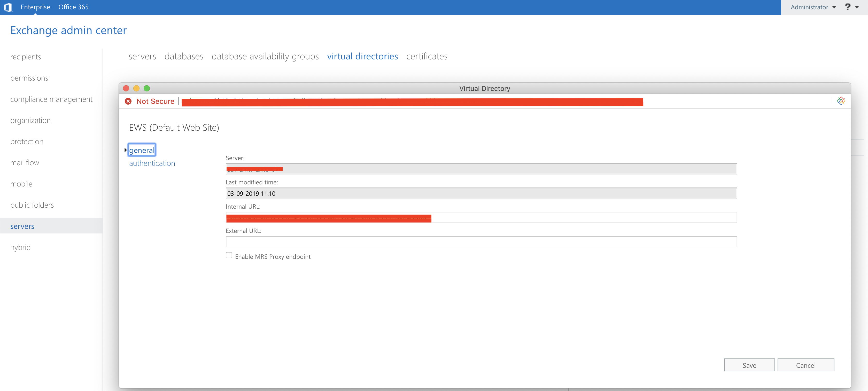
Task: Click the Not Secure warning icon
Action: click(x=128, y=101)
